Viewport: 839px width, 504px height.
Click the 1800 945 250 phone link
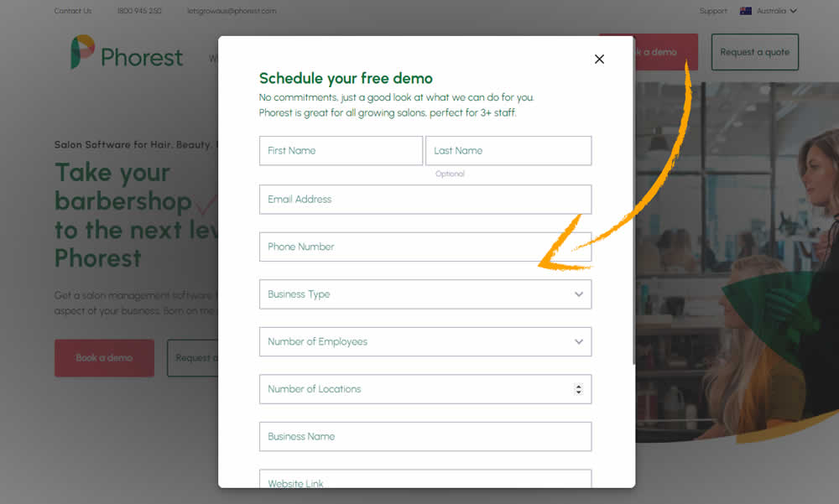(139, 11)
